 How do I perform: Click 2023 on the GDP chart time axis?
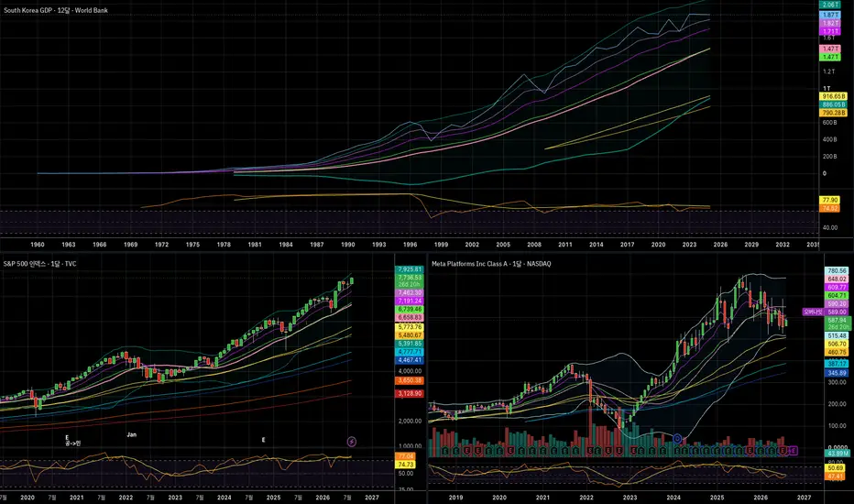[689, 245]
